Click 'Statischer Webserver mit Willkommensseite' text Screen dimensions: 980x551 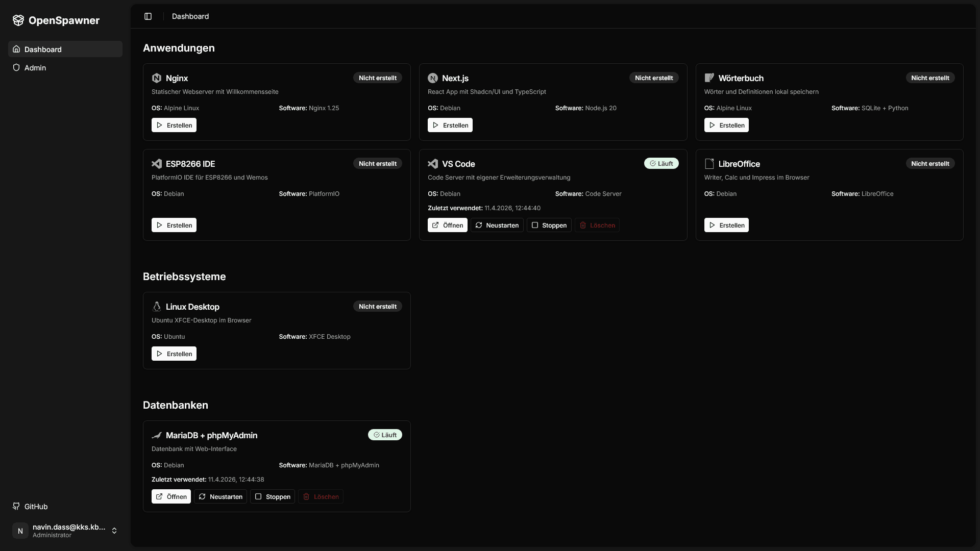pos(215,92)
